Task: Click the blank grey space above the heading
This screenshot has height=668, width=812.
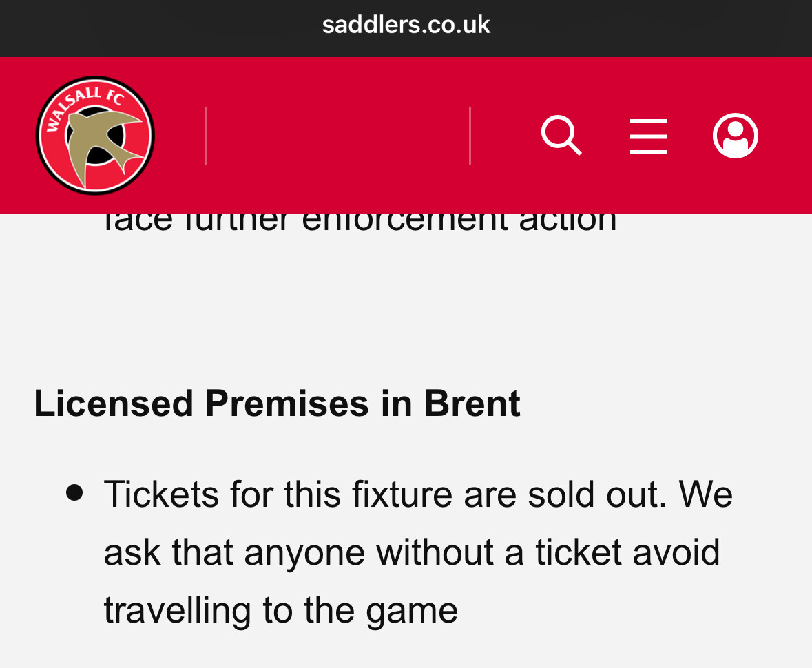Action: point(406,310)
